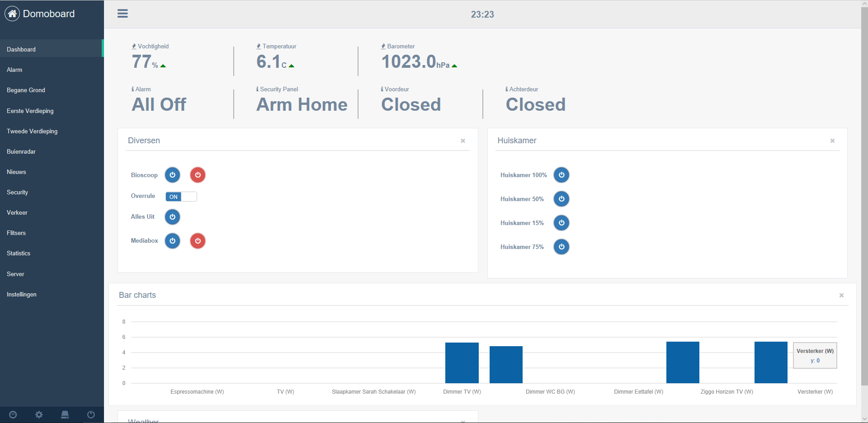Set Huiskamer 50% scene power button
868x423 pixels.
561,199
